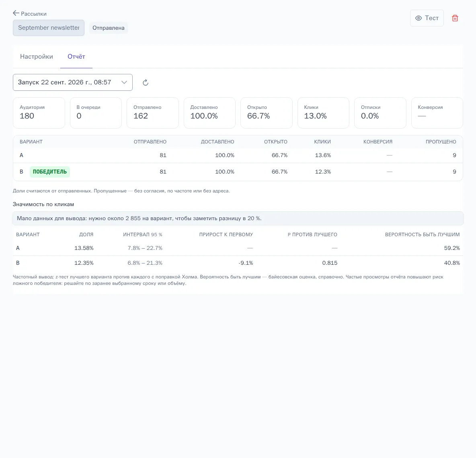Click the ПОБЕДИТЕЛЬ badge on variant B

pos(50,172)
